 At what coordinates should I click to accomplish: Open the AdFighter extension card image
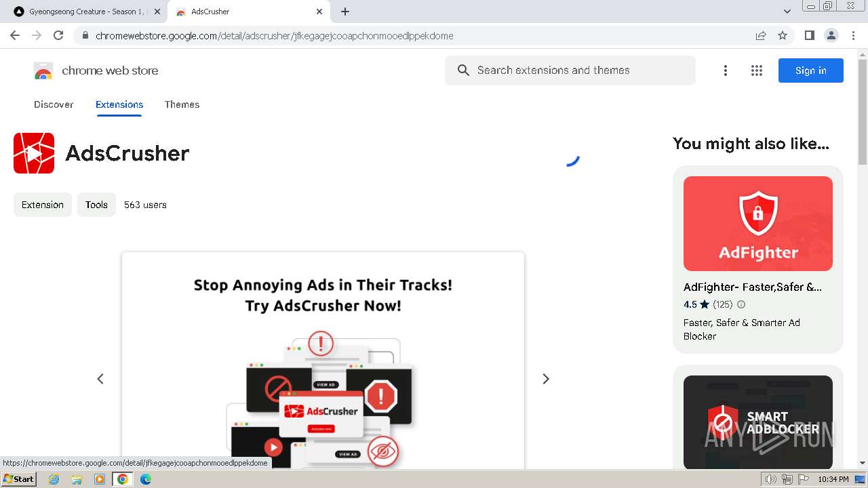coord(758,224)
